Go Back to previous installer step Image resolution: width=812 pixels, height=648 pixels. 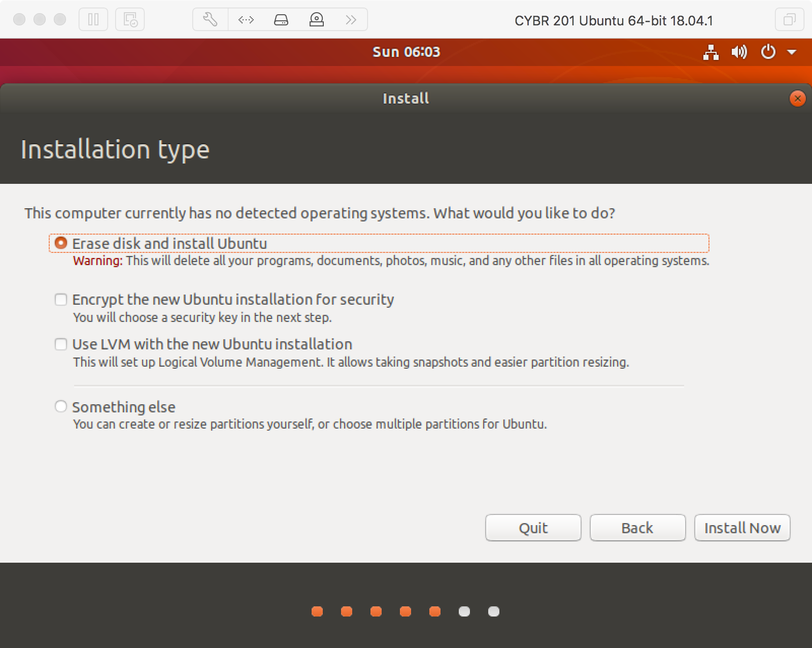click(x=637, y=528)
